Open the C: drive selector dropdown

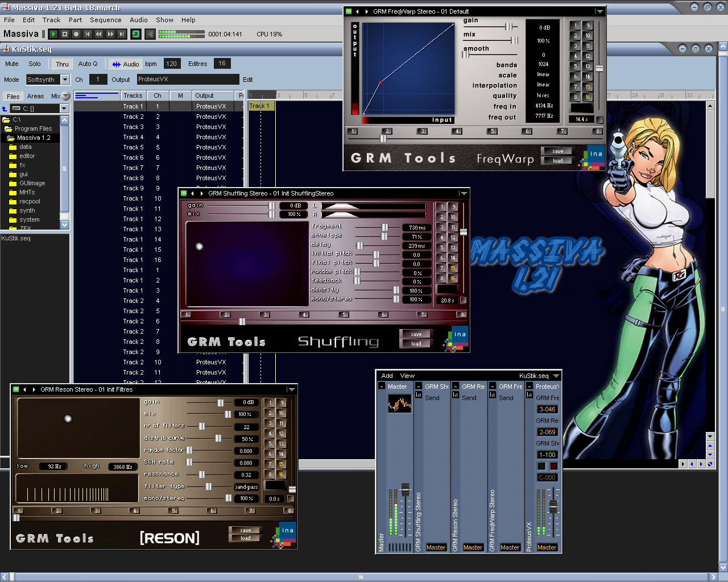point(64,109)
